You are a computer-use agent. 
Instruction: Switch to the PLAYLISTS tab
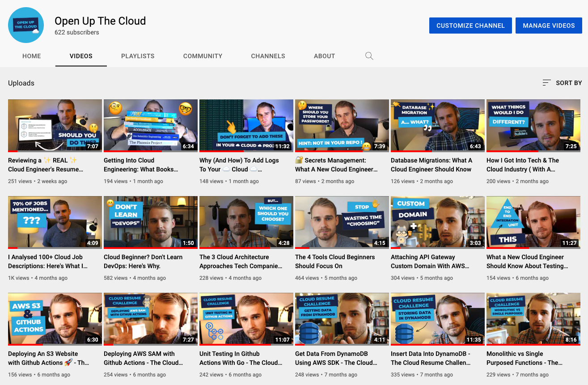pyautogui.click(x=137, y=56)
